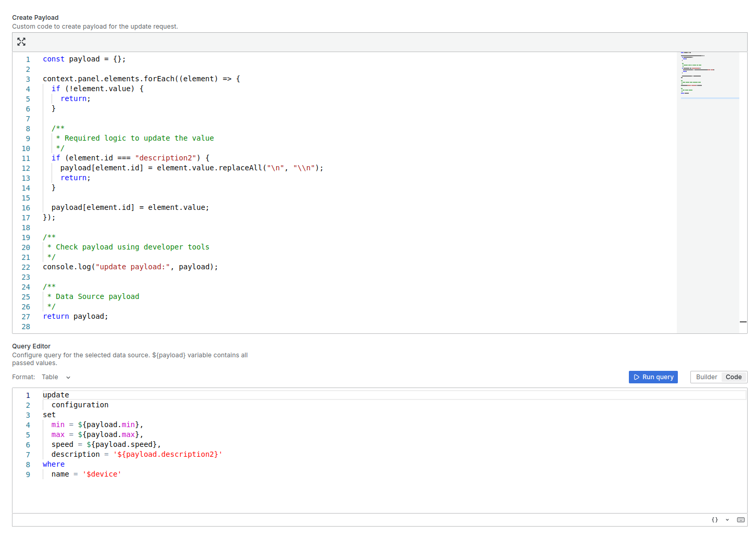The image size is (756, 537).
Task: Expand the code editor to fullscreen
Action: point(21,42)
